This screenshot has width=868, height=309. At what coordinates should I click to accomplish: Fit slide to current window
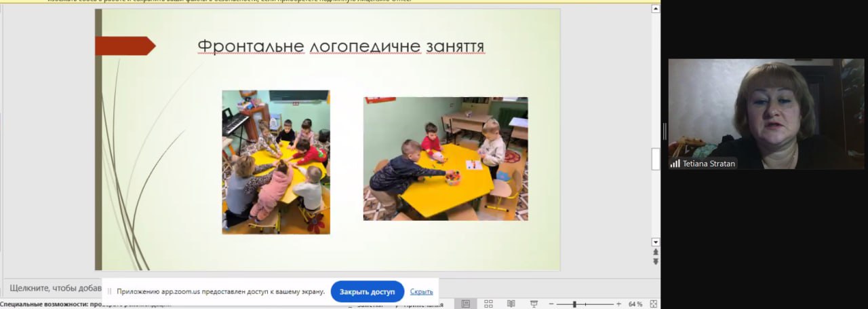pos(653,304)
